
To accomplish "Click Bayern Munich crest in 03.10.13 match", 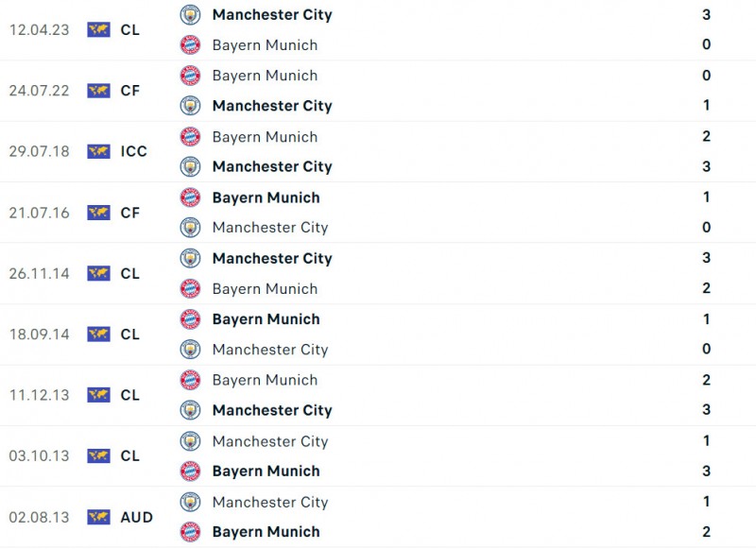I will coord(190,471).
